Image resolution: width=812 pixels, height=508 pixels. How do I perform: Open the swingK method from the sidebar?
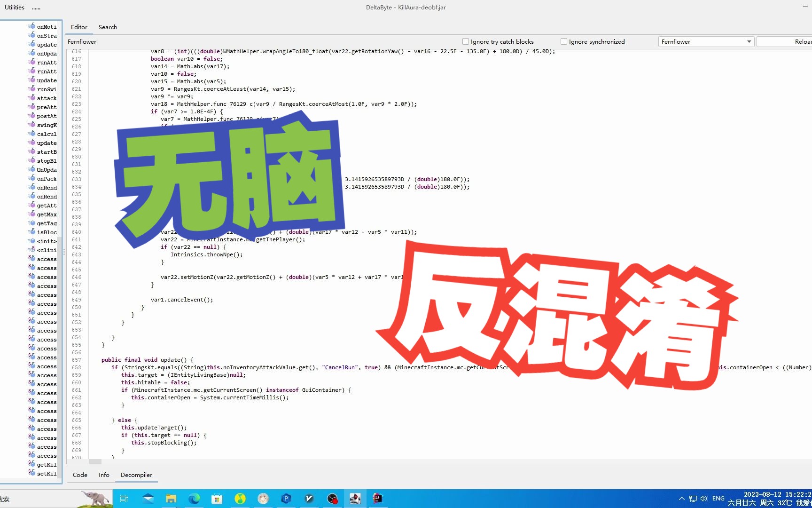47,125
